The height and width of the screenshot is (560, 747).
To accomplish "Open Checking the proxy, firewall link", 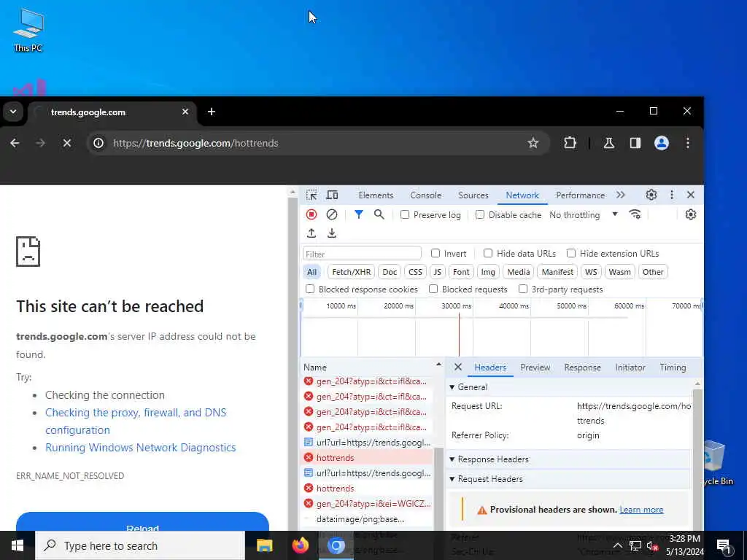I will 136,421.
